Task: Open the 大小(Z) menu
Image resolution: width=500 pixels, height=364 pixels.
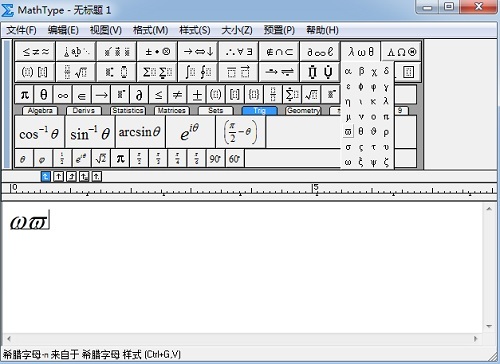Action: click(237, 30)
